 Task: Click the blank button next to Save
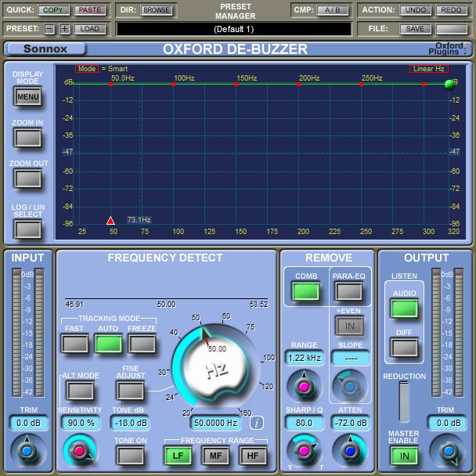(451, 29)
